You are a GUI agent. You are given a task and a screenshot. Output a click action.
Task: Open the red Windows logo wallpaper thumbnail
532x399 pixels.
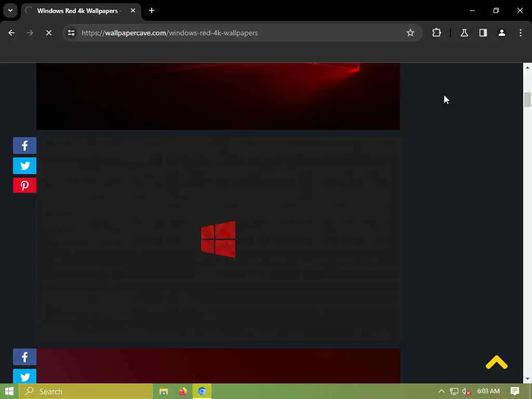(218, 239)
